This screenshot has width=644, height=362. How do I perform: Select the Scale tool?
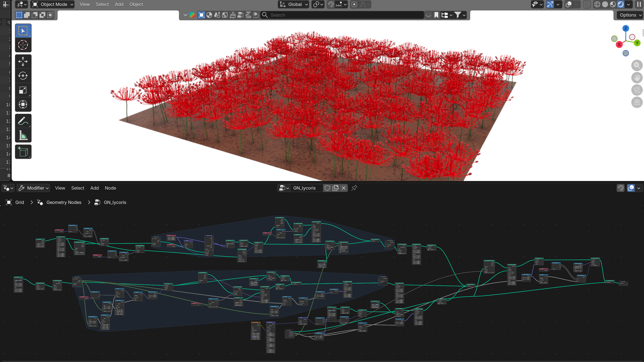(23, 90)
